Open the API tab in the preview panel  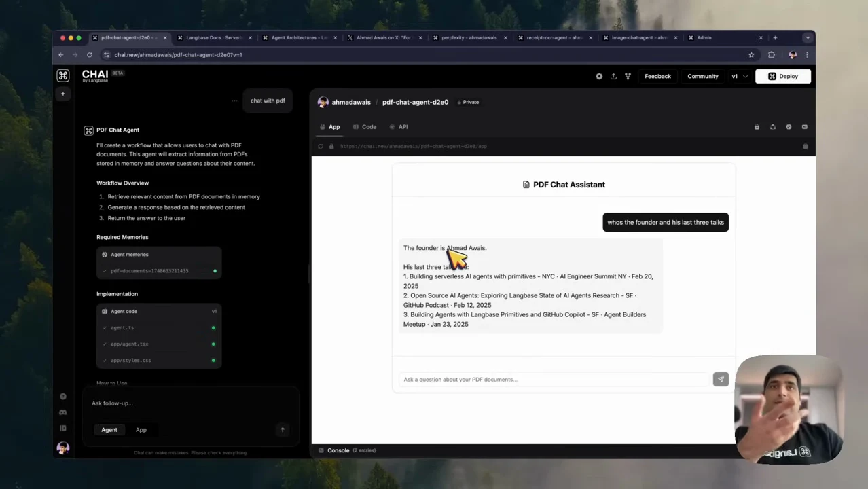pyautogui.click(x=399, y=127)
